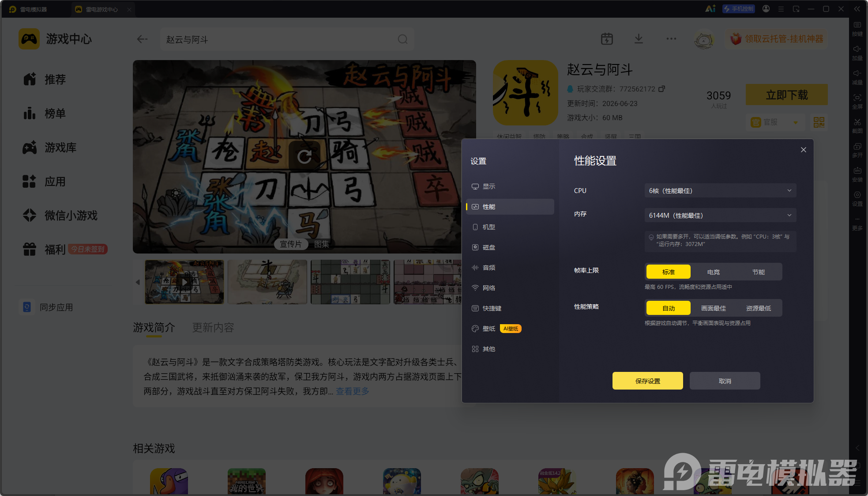This screenshot has height=496, width=868.
Task: Select the second screenshot thumbnail
Action: point(267,282)
